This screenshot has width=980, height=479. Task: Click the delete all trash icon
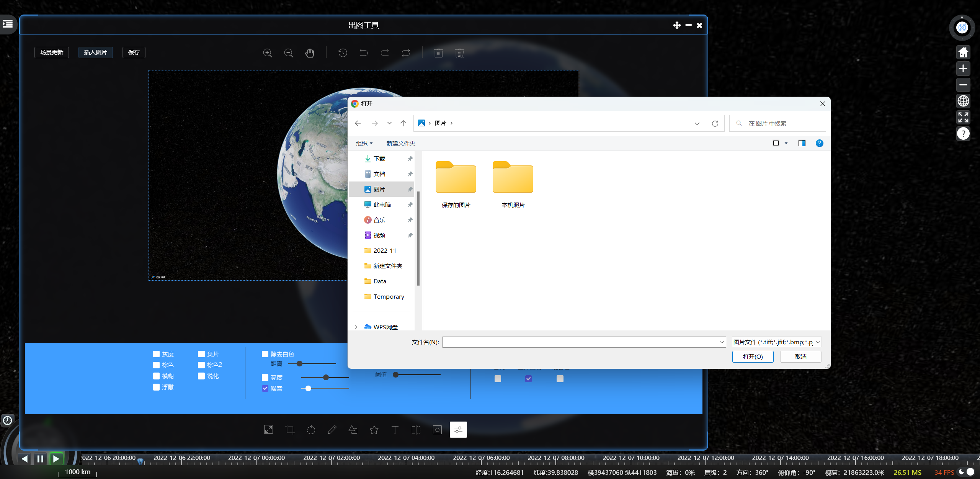[460, 53]
